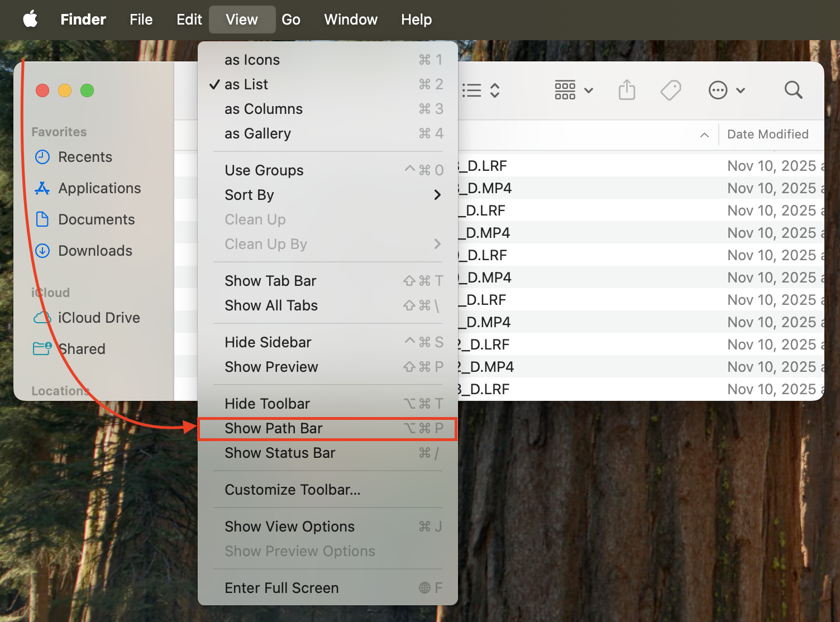Click the iCloud Drive cloud icon
This screenshot has height=622, width=840.
coord(42,318)
